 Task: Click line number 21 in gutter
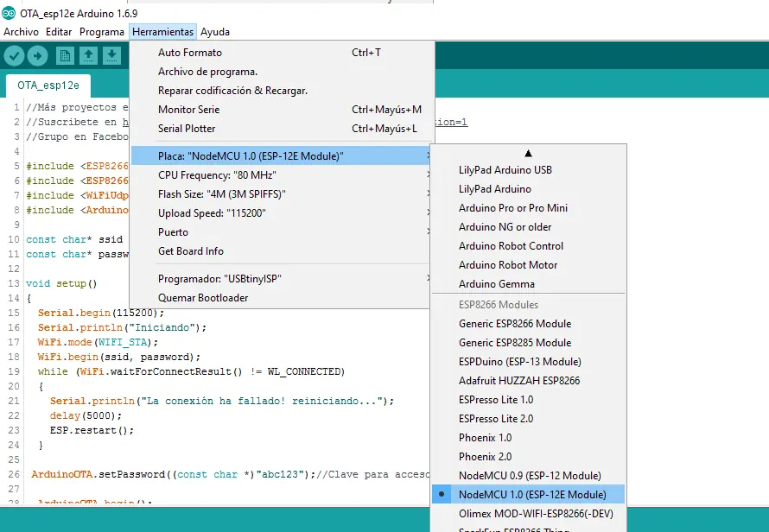point(14,401)
